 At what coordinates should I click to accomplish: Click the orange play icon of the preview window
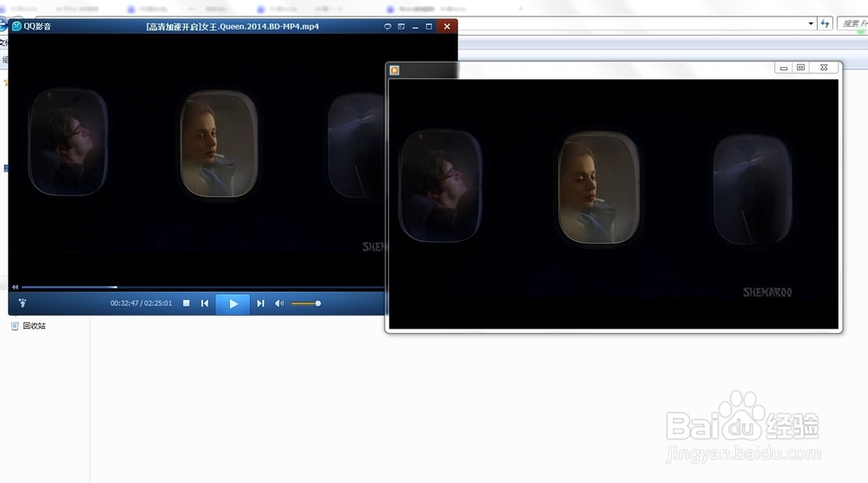394,70
